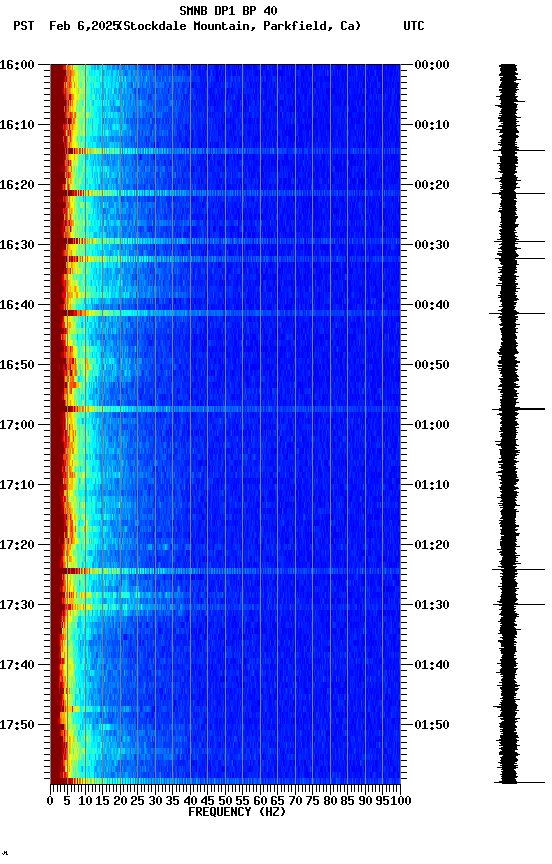Click the 17:10 PST time label
This screenshot has width=552, height=864.
pyautogui.click(x=17, y=485)
